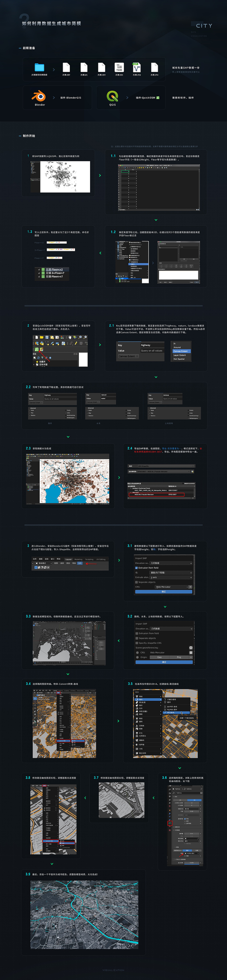Viewport: 227px width, 980px height.
Task: Click 无锡 Floor>=7 layer color swatch
Action: click(x=43, y=277)
